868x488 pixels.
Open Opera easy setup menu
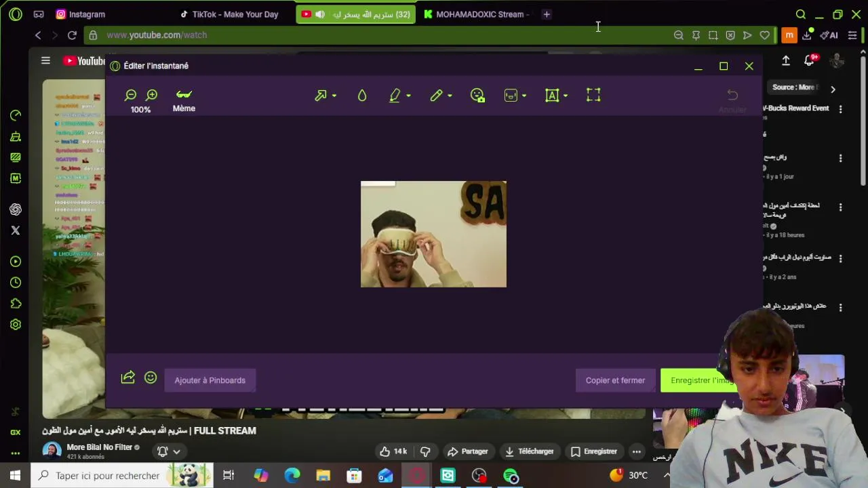point(852,35)
